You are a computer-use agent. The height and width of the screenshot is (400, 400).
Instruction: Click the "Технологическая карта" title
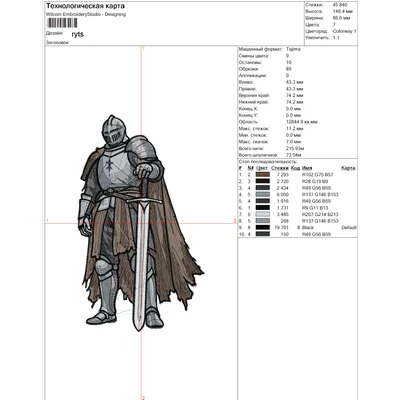85,6
